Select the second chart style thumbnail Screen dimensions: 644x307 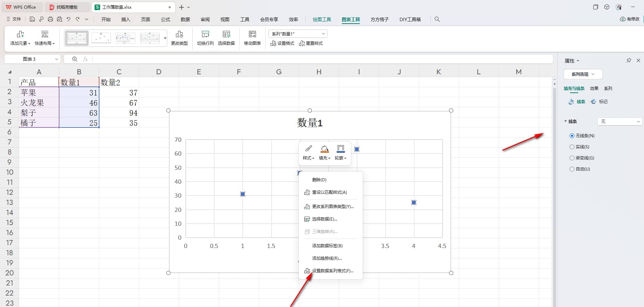coord(101,38)
